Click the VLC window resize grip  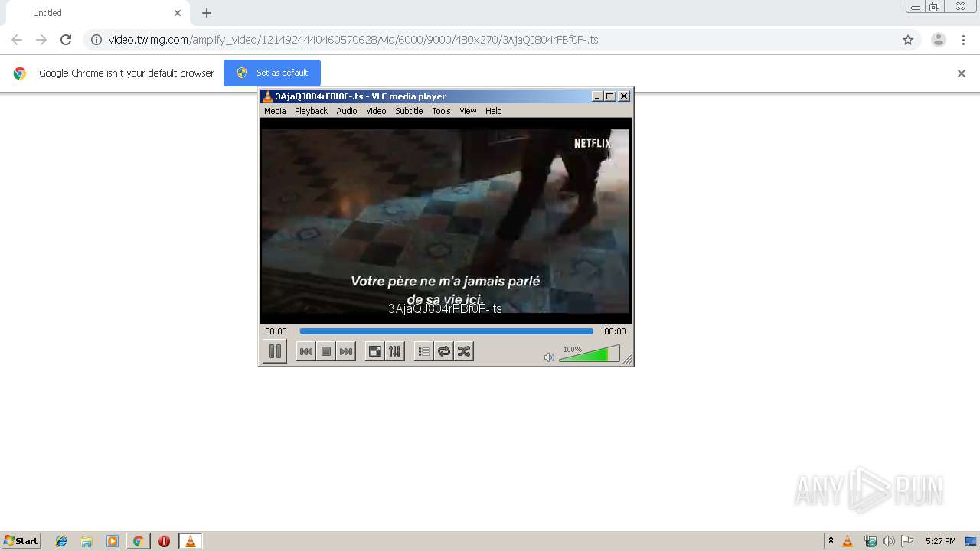point(628,360)
